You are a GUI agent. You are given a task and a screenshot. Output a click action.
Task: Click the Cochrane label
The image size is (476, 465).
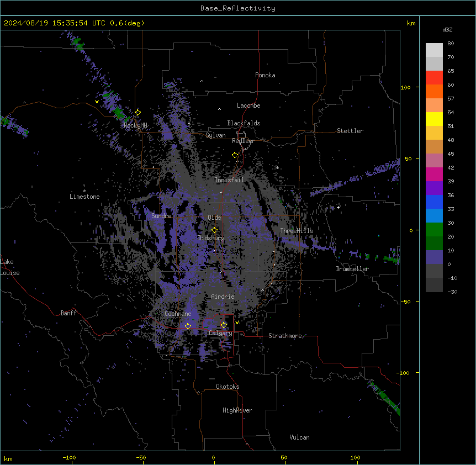point(178,314)
